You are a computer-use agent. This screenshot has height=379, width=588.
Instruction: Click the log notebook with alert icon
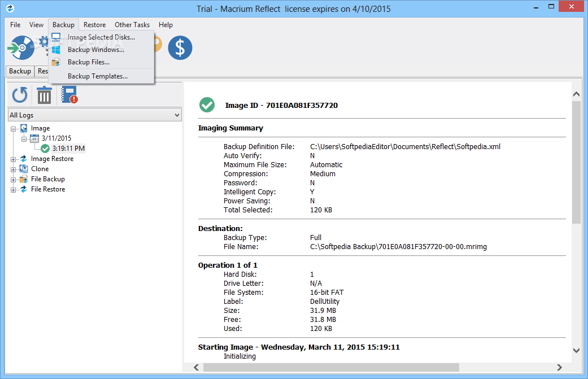[x=69, y=94]
